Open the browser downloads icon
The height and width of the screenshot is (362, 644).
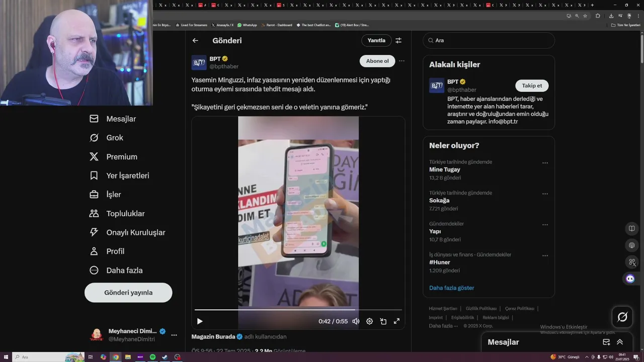coord(611,16)
